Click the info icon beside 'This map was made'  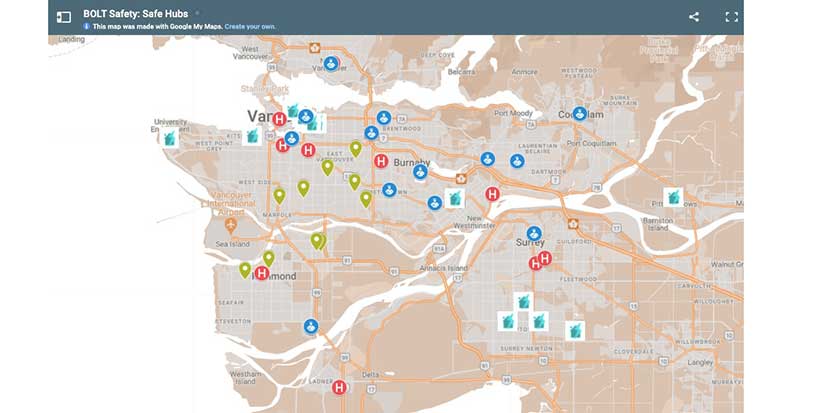point(87,26)
